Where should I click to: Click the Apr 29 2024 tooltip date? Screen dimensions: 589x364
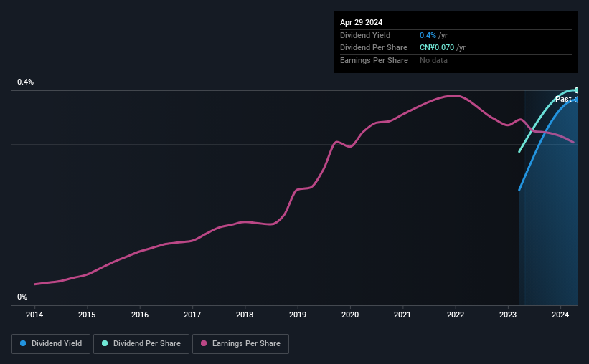pos(361,22)
